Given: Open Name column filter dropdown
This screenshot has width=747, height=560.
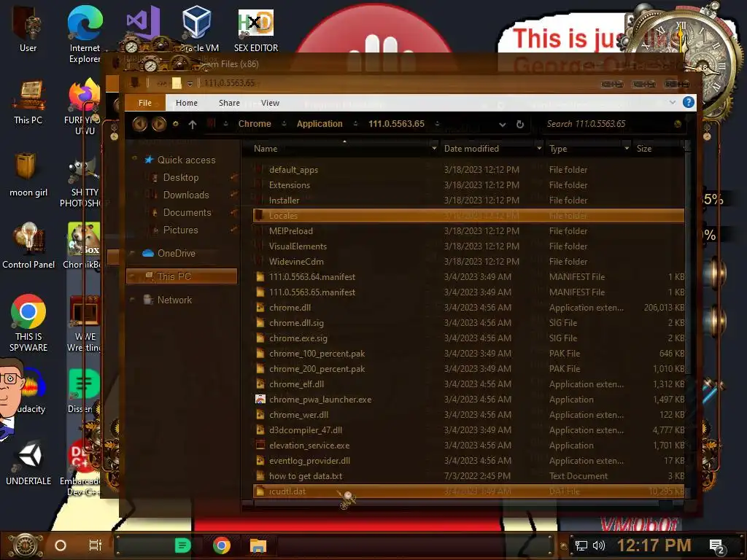Looking at the screenshot, I should coord(433,149).
